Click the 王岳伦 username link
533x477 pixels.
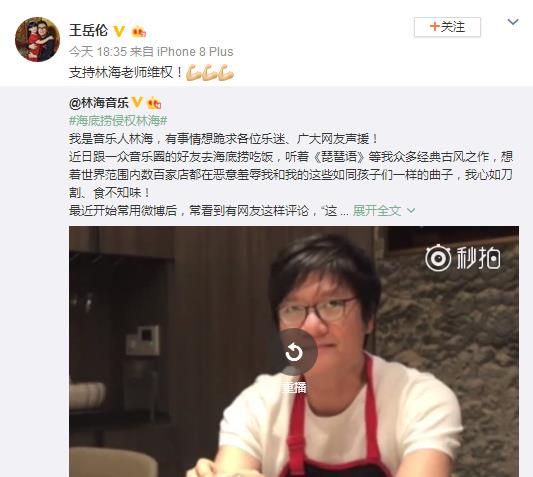88,31
